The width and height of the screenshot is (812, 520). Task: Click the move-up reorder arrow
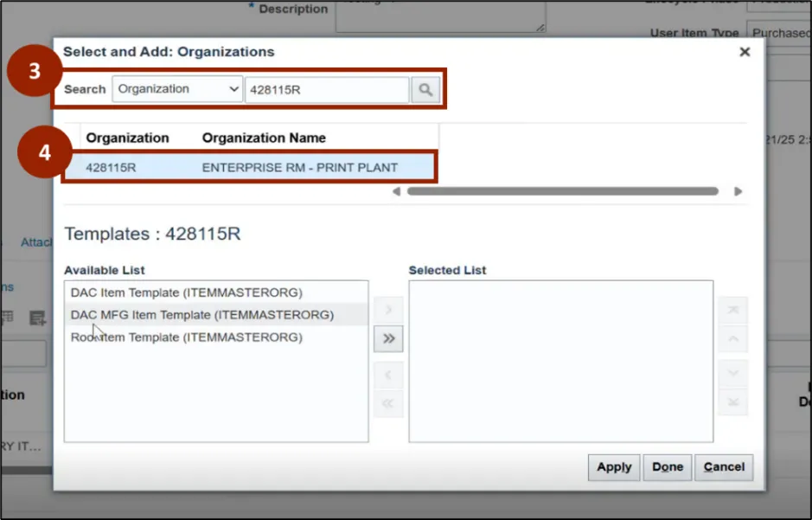[732, 338]
